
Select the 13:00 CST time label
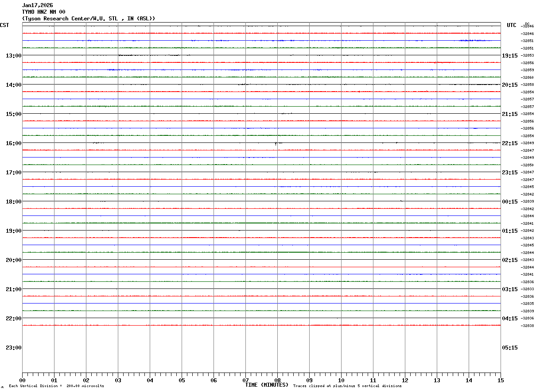click(x=14, y=56)
